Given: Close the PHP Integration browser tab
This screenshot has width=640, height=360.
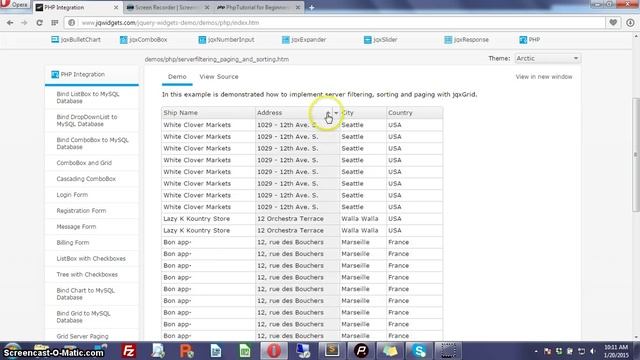Looking at the screenshot, I should pos(116,8).
